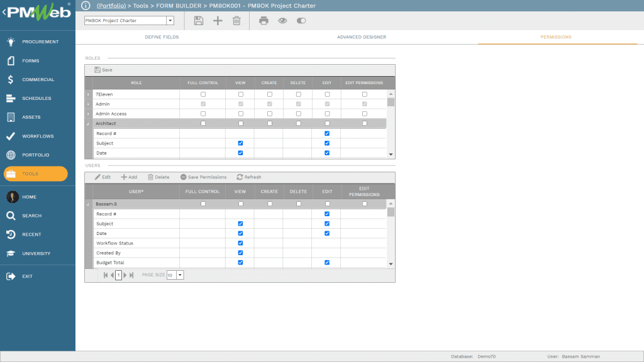
Task: Open the Workflows menu label
Action: [38, 136]
